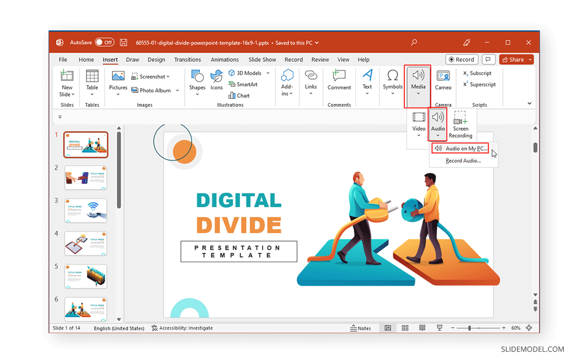Switch to the Animations tab
This screenshot has height=364, width=588.
pos(224,59)
